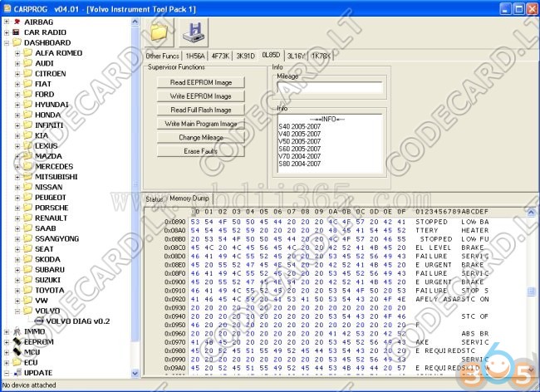Click the CAR RADIO tree icon
The height and width of the screenshot is (392, 540).
point(16,32)
